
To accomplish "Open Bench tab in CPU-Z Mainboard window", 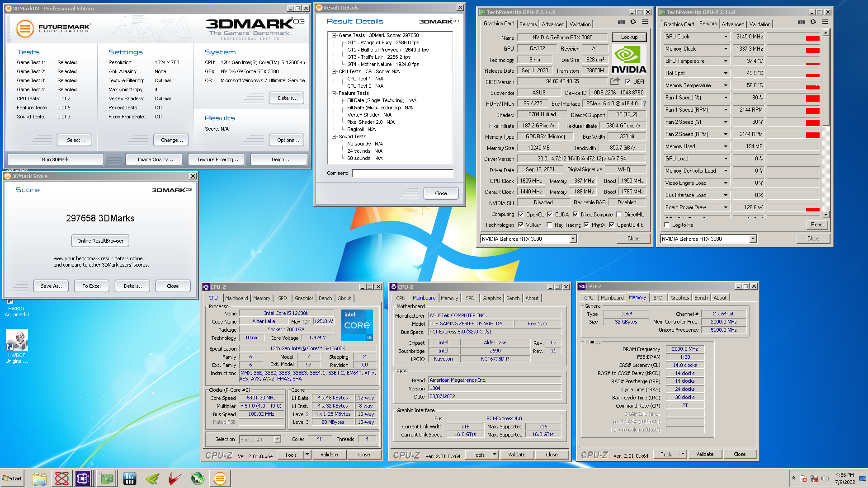I will coord(513,298).
